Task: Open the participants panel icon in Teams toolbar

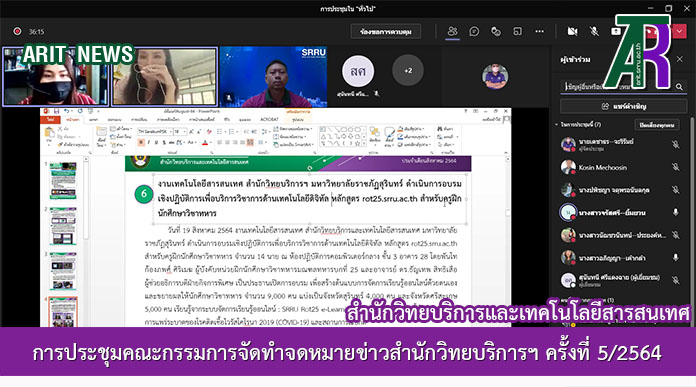Action: 452,31
